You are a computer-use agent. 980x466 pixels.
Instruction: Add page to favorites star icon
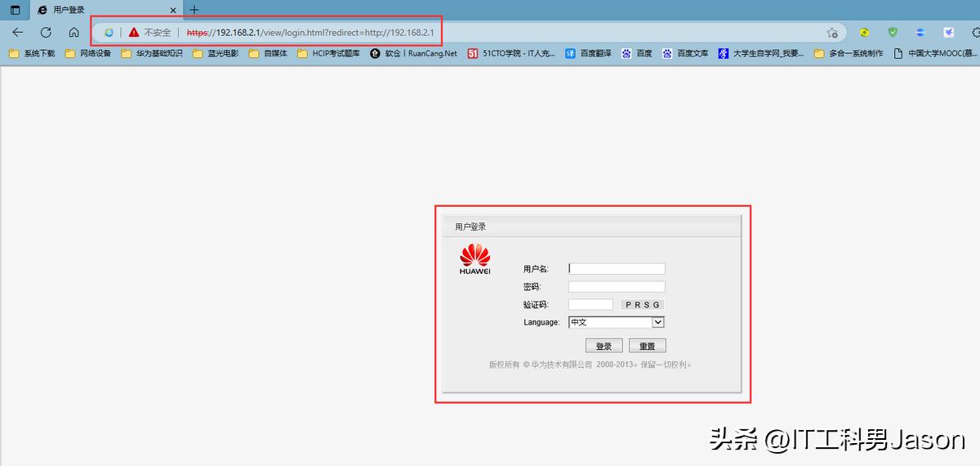coord(832,33)
